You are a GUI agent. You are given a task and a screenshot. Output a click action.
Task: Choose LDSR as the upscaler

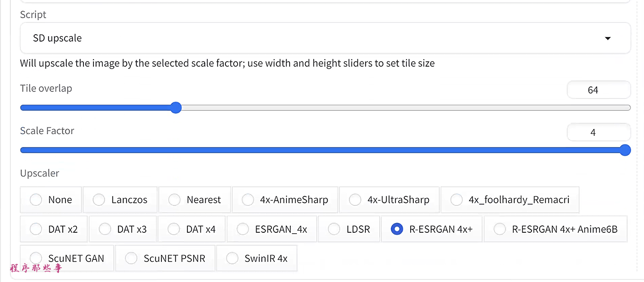(334, 229)
